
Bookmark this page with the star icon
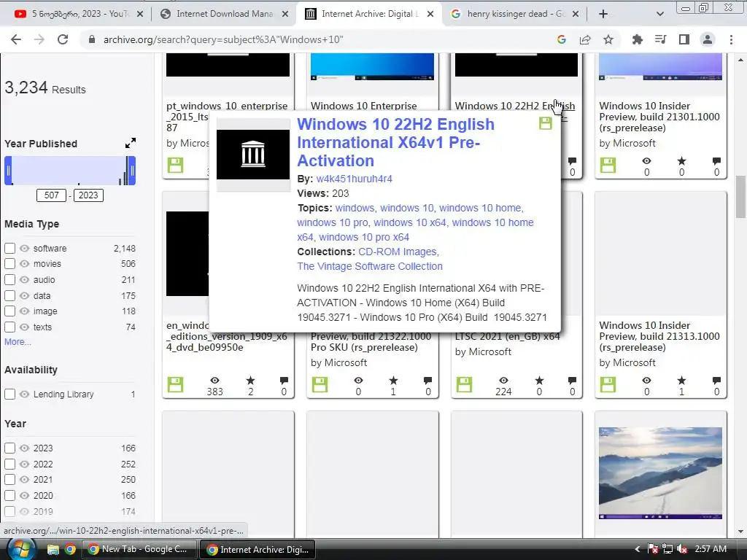pyautogui.click(x=608, y=39)
